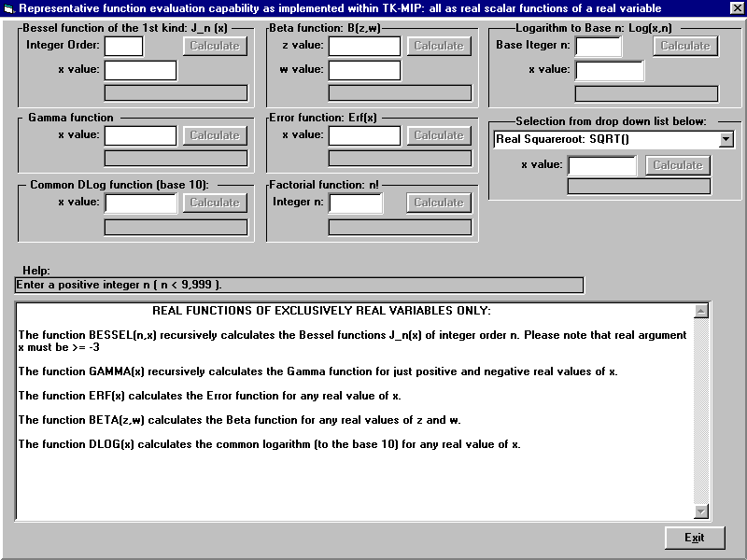Click Calculate in the Factorial function group
Viewport: 747px width, 560px height.
click(x=439, y=203)
